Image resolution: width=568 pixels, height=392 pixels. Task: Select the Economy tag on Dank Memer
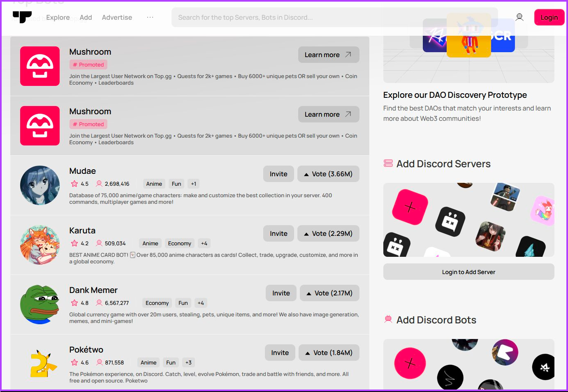coord(157,303)
